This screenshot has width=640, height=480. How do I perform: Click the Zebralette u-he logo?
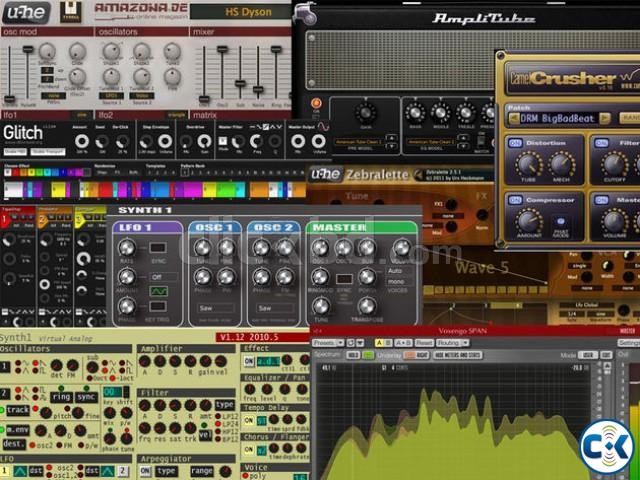coord(325,175)
